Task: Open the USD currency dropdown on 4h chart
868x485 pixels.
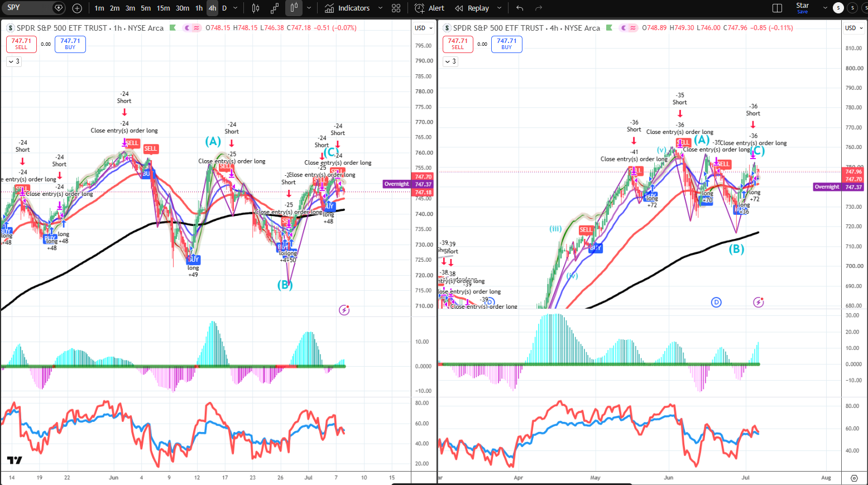Action: point(854,28)
